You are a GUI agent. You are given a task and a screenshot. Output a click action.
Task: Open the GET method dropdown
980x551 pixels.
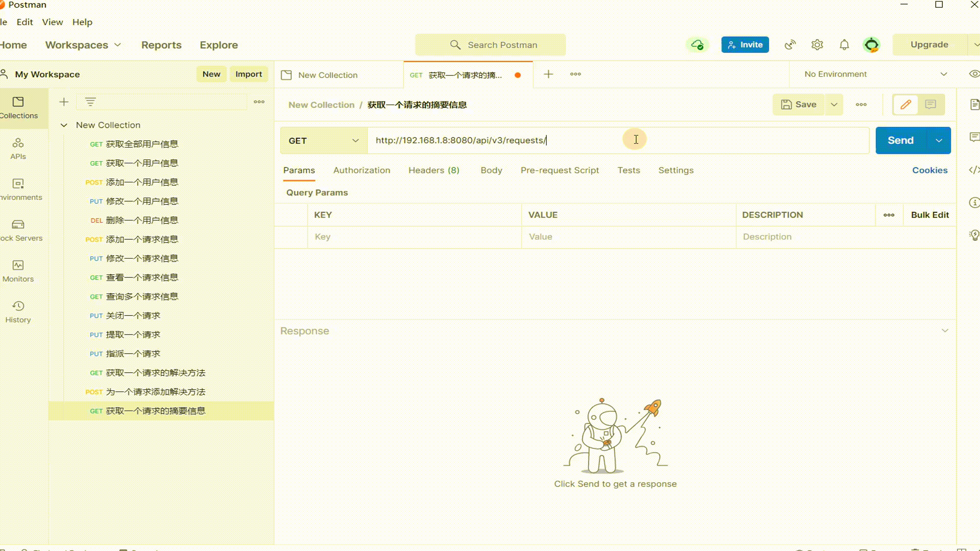(x=324, y=141)
